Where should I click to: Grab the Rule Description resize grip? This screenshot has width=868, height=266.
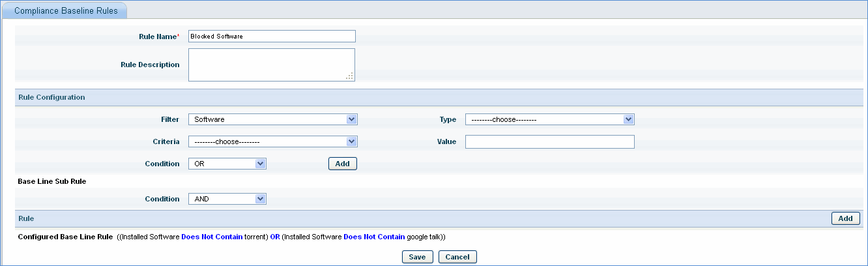[350, 76]
